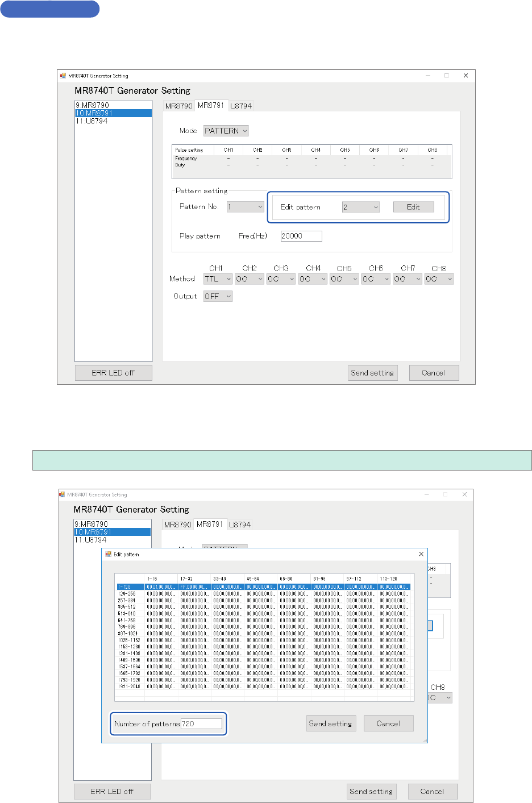The image size is (532, 803).
Task: Close the first screenshot's Generator Setting window
Action: 466,76
